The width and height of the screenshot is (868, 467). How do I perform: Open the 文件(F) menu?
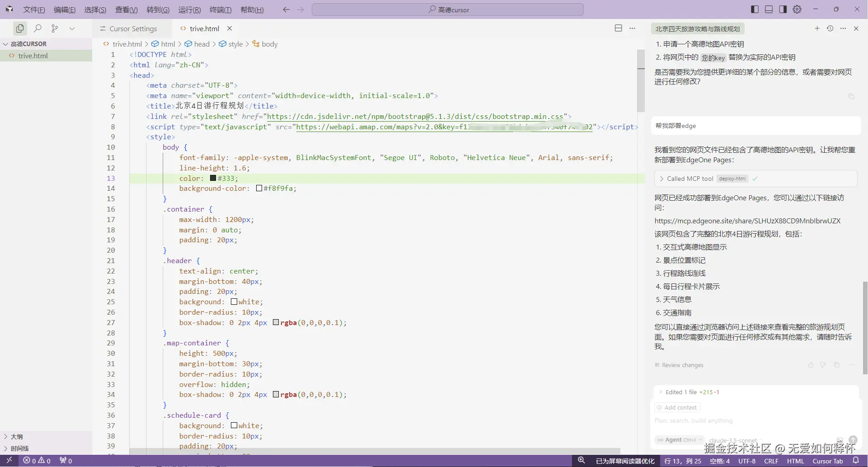coord(34,9)
